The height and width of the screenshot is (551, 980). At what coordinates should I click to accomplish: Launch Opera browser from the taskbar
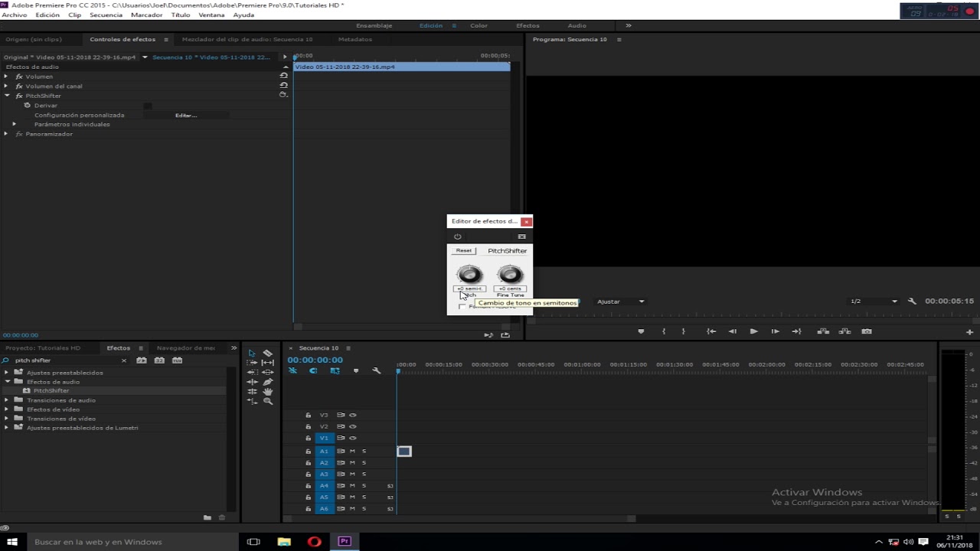(x=314, y=542)
